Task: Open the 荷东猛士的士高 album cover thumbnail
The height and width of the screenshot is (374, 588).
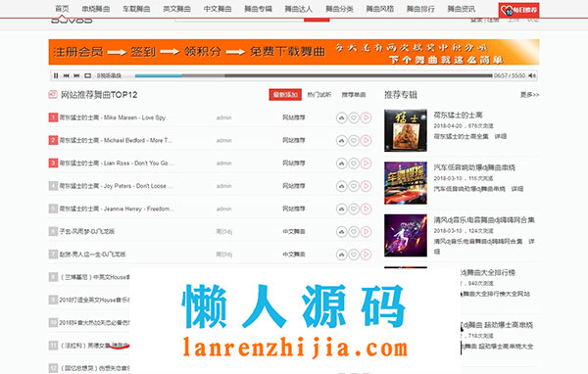Action: pos(406,130)
